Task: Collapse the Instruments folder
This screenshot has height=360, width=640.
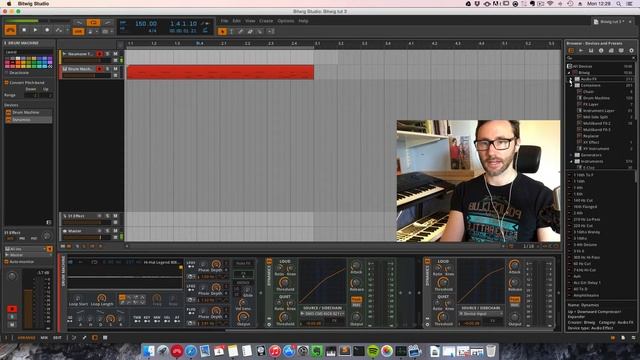Action: tap(571, 162)
